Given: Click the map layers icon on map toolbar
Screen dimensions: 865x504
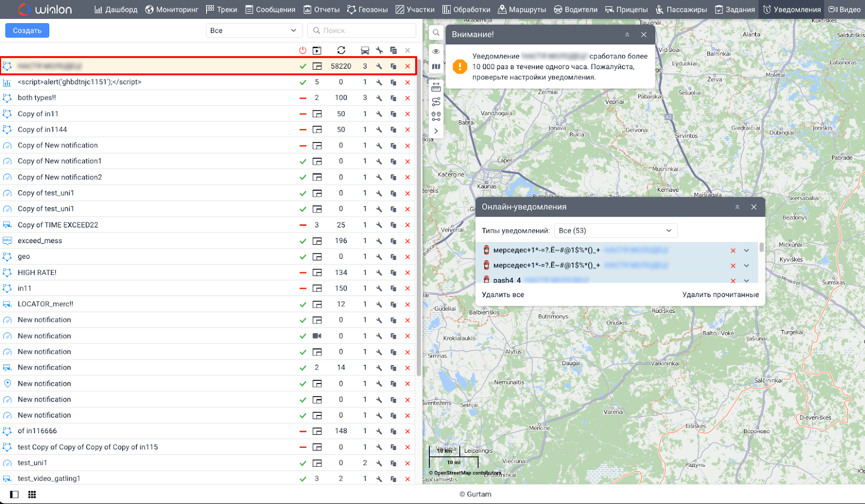Looking at the screenshot, I should 436,66.
